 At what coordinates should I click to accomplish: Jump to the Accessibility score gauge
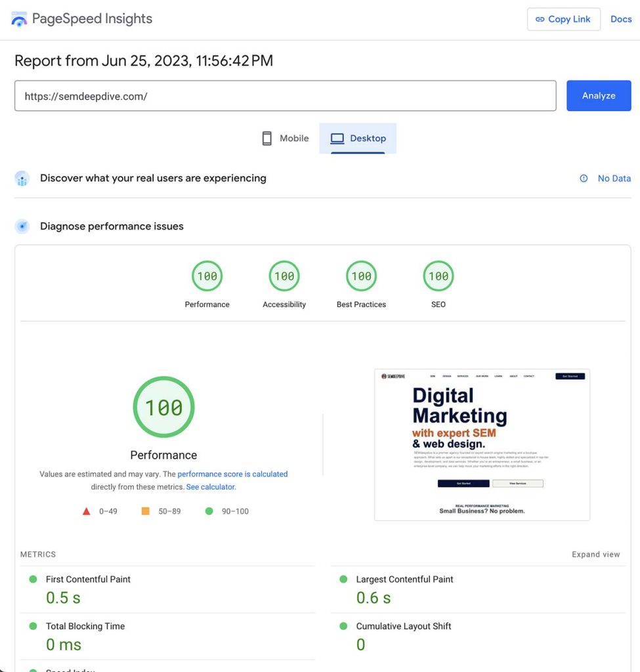click(x=284, y=276)
